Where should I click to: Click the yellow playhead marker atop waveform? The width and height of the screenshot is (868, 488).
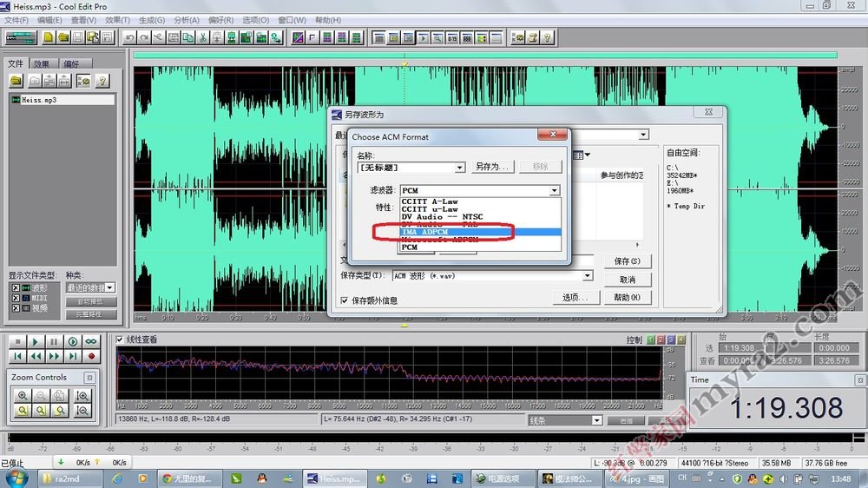(x=404, y=65)
